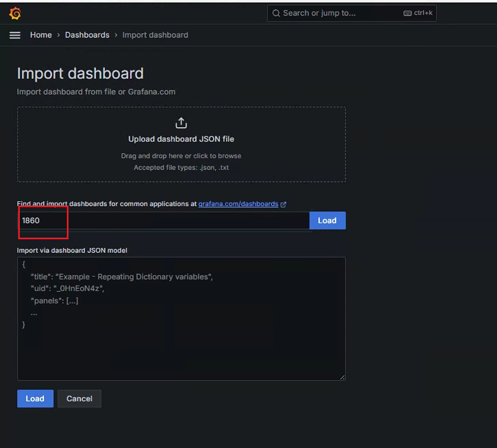Click the Import dashboard breadcrumb
The image size is (497, 448).
pyautogui.click(x=155, y=35)
